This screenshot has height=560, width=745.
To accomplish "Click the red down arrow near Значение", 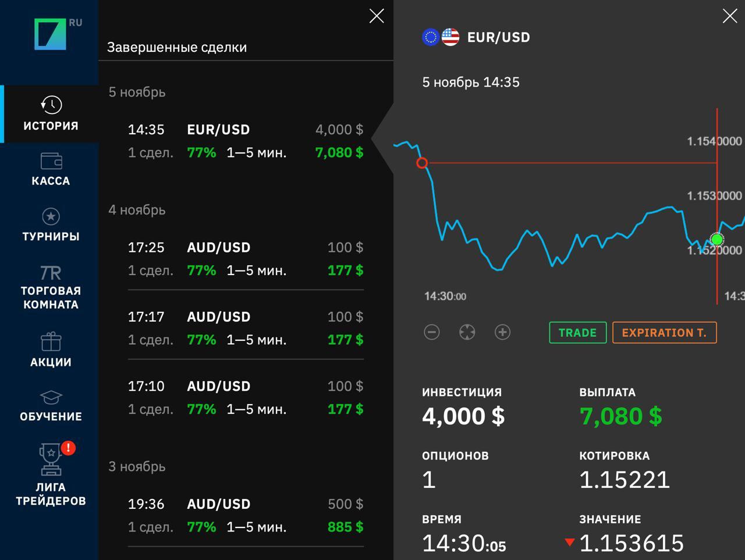I will click(570, 543).
